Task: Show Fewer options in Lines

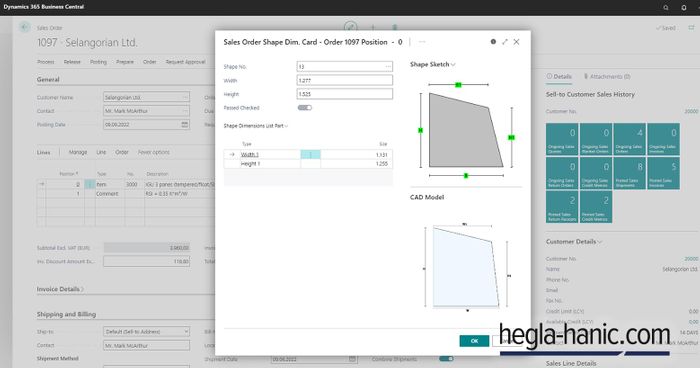Action: pyautogui.click(x=154, y=152)
